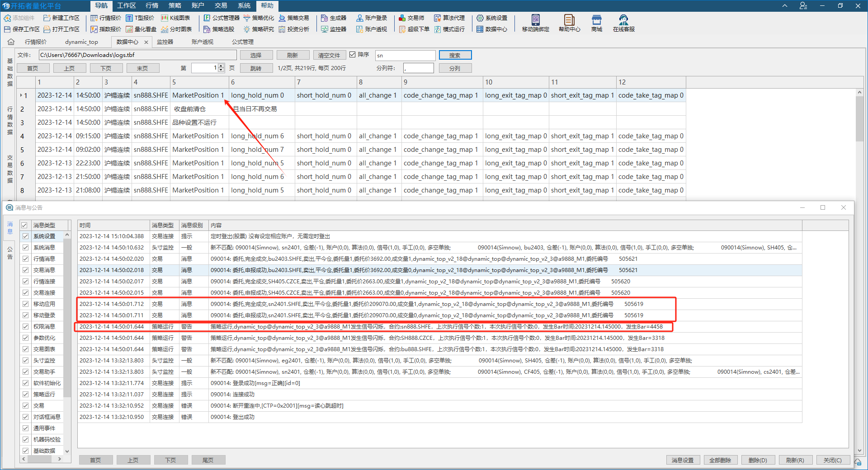The height and width of the screenshot is (470, 868).
Task: Click the 分列 split button
Action: coord(455,68)
